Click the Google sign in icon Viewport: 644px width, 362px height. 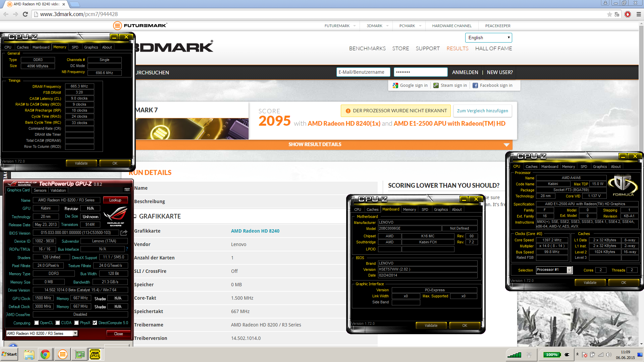[x=395, y=85]
